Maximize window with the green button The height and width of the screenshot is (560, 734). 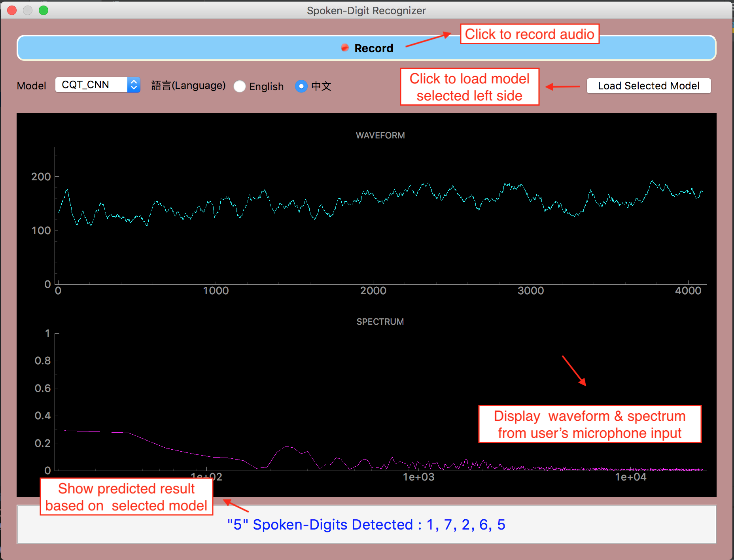(44, 10)
